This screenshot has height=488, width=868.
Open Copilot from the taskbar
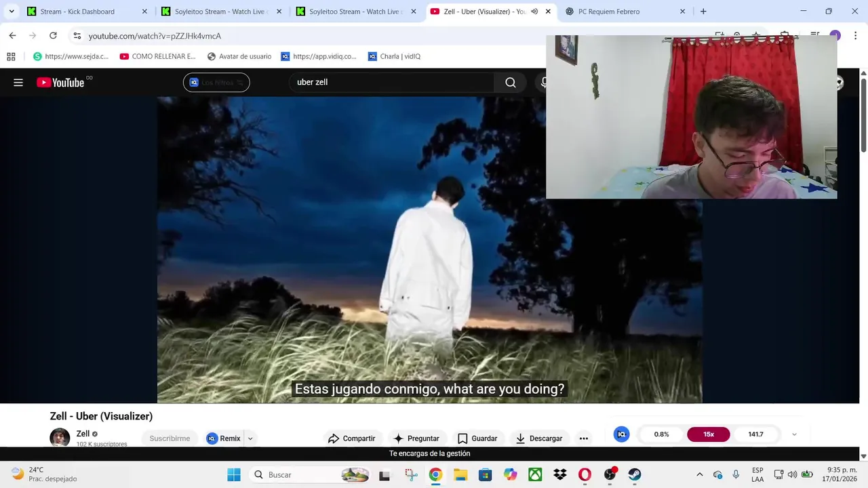(x=510, y=475)
